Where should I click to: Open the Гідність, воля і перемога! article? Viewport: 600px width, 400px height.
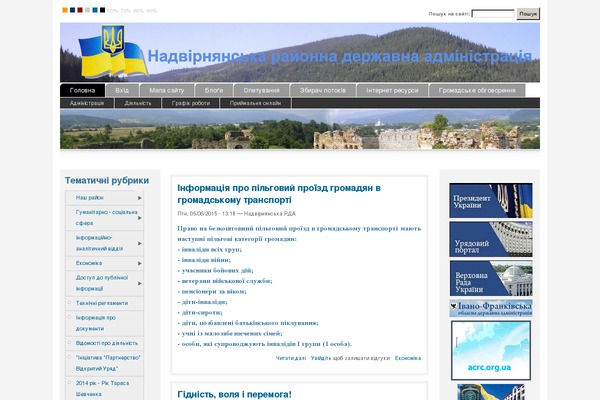pos(234,394)
